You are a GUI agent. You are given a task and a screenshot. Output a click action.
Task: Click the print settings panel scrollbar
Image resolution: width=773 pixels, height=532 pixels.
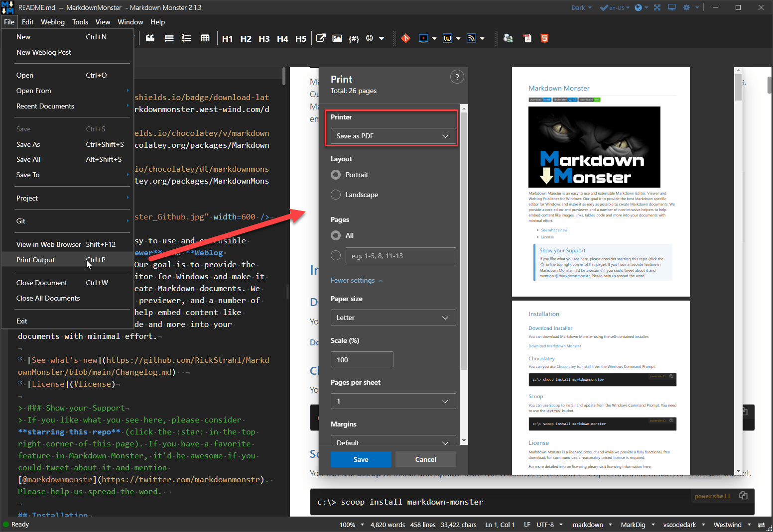click(464, 241)
